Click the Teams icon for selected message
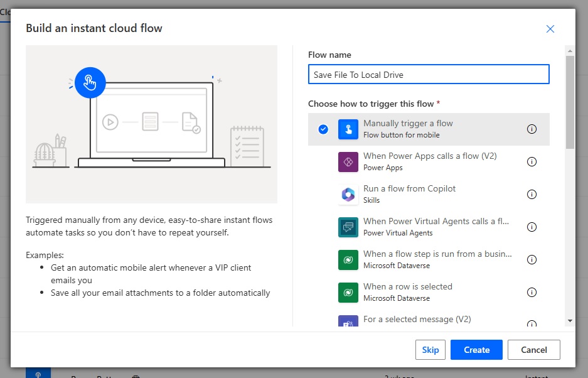 point(348,321)
